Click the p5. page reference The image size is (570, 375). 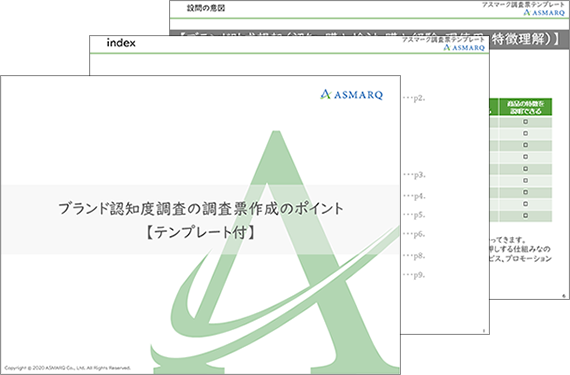pos(414,215)
